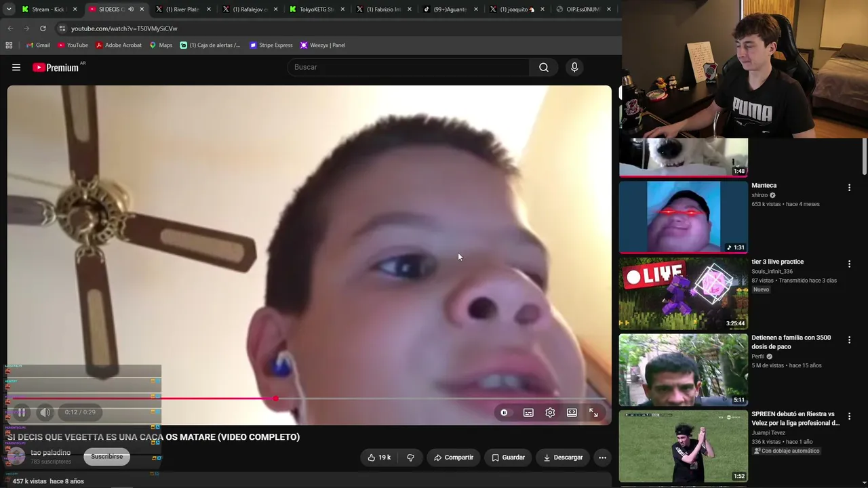This screenshot has width=868, height=488.
Task: Click the recommendations sidebar scrollbar
Action: [x=865, y=156]
